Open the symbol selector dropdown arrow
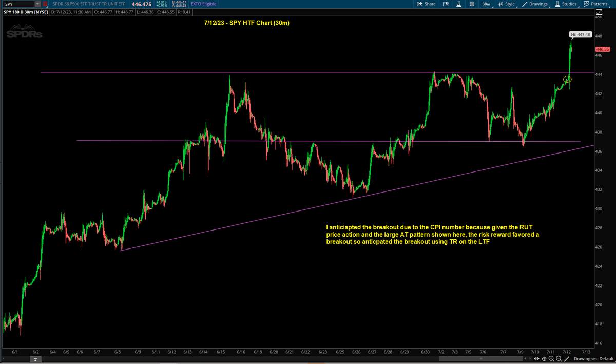616x364 pixels. 38,4
